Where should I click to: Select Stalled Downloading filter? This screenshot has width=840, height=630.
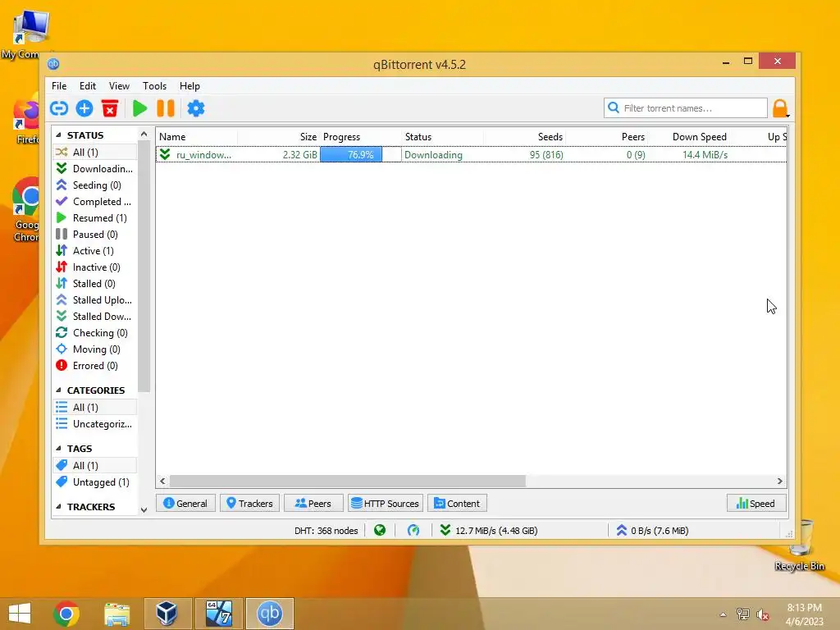tap(95, 317)
